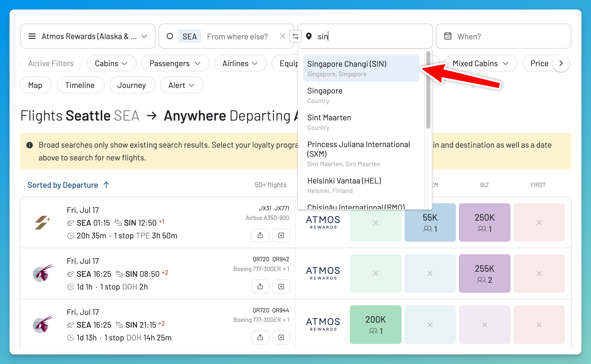Expand details for QR720 QR942 flight
The image size is (591, 364).
click(281, 287)
